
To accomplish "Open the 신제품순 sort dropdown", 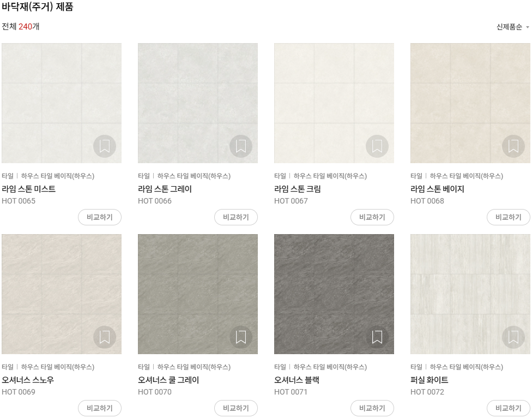I will coord(512,27).
